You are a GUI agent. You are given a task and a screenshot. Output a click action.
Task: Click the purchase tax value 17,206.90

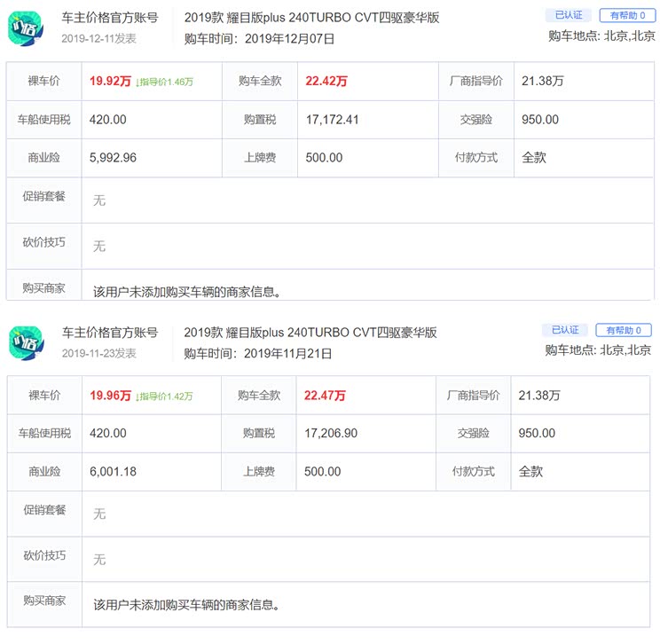click(331, 434)
